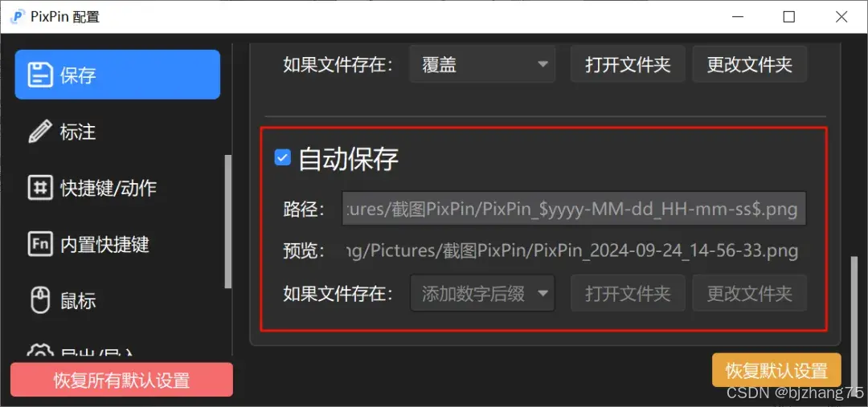Open the 保存 settings section
Viewport: 868px width, 407px height.
pos(117,75)
